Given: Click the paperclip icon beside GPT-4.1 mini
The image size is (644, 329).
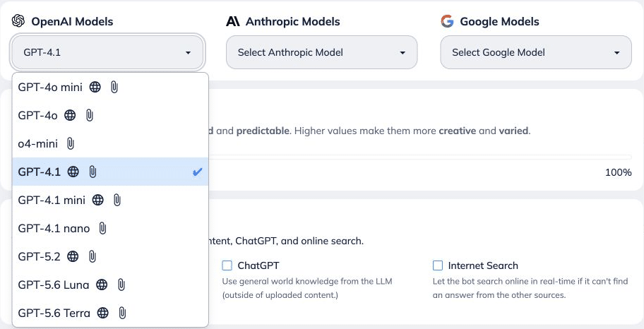Looking at the screenshot, I should [x=117, y=200].
